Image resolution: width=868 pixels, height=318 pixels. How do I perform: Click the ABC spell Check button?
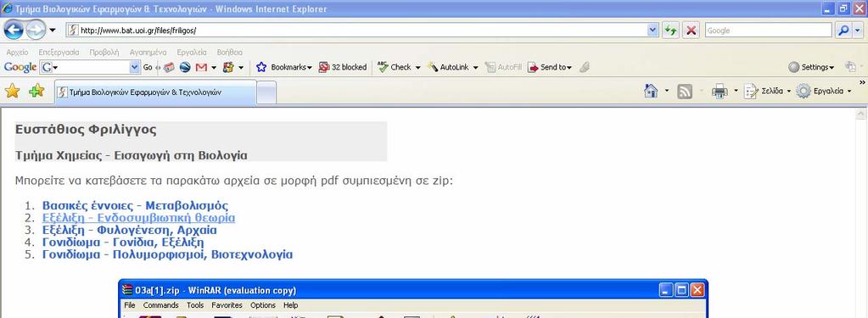coord(395,67)
